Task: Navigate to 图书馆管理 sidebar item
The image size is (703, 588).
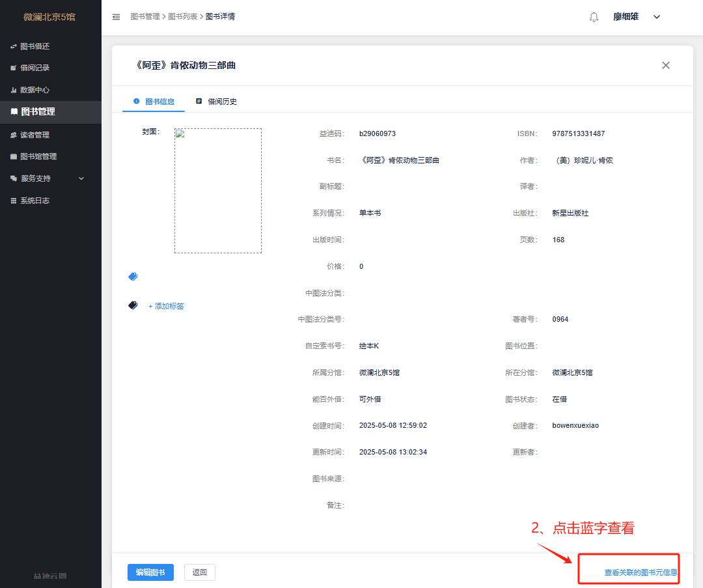Action: coord(38,156)
